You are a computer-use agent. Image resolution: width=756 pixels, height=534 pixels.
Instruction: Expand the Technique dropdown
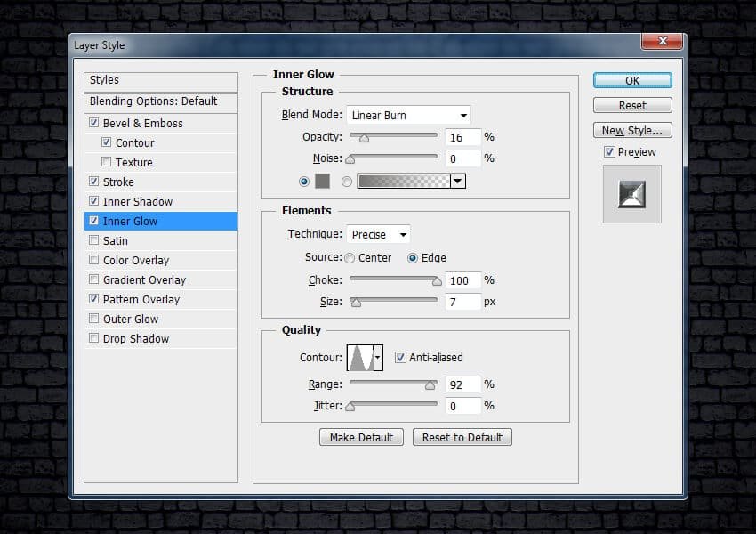[378, 235]
